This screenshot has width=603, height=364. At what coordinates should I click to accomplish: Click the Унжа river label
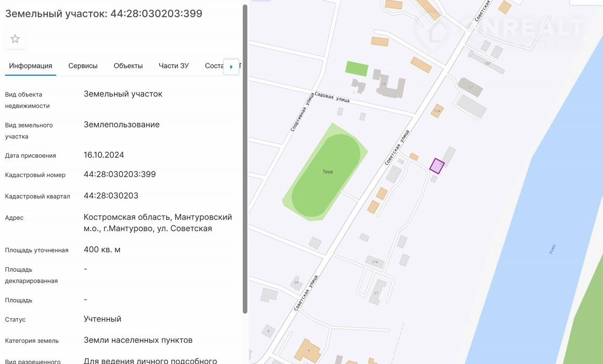(x=552, y=249)
